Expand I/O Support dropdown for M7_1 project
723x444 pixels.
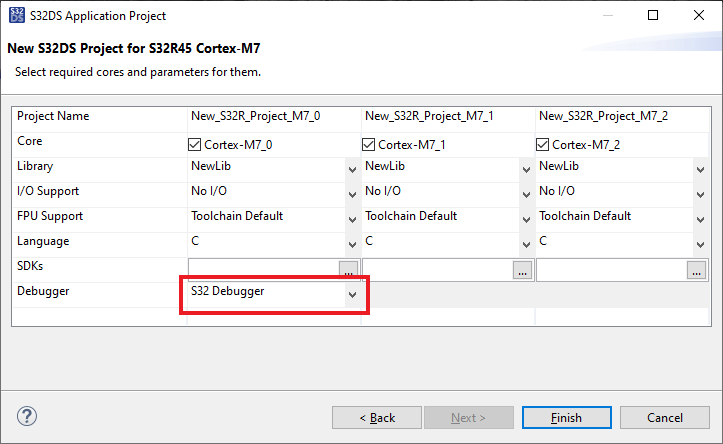[526, 194]
